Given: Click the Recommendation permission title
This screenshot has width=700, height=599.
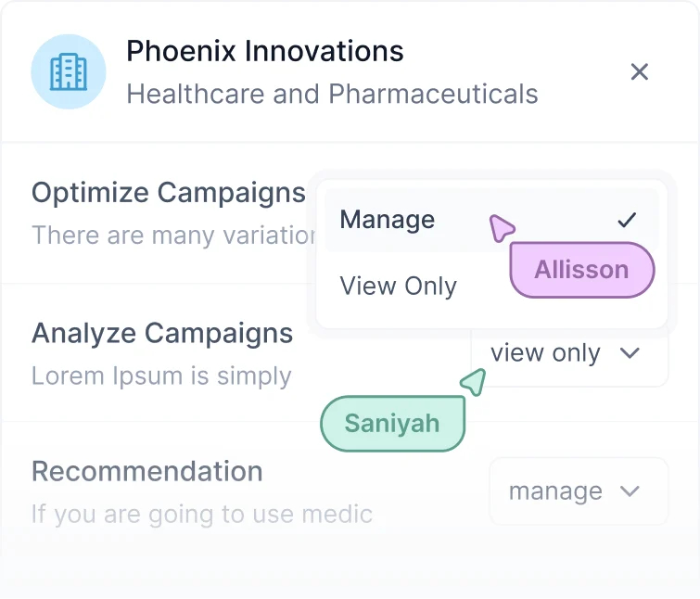Looking at the screenshot, I should 146,471.
